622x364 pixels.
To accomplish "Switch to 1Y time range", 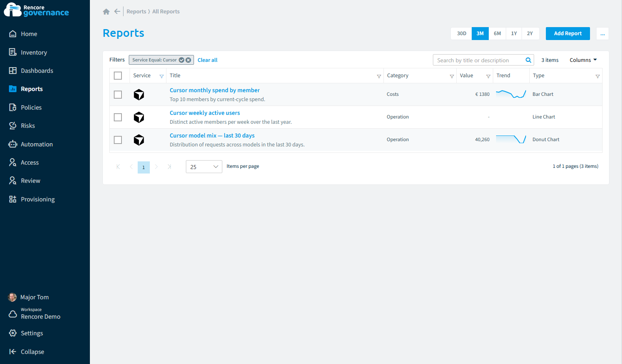I will pyautogui.click(x=514, y=34).
